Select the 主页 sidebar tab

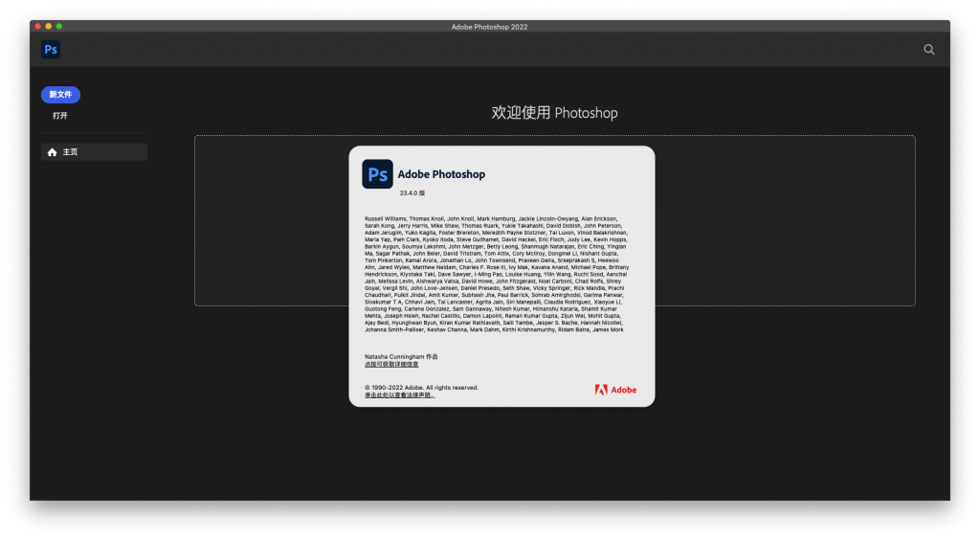point(95,152)
